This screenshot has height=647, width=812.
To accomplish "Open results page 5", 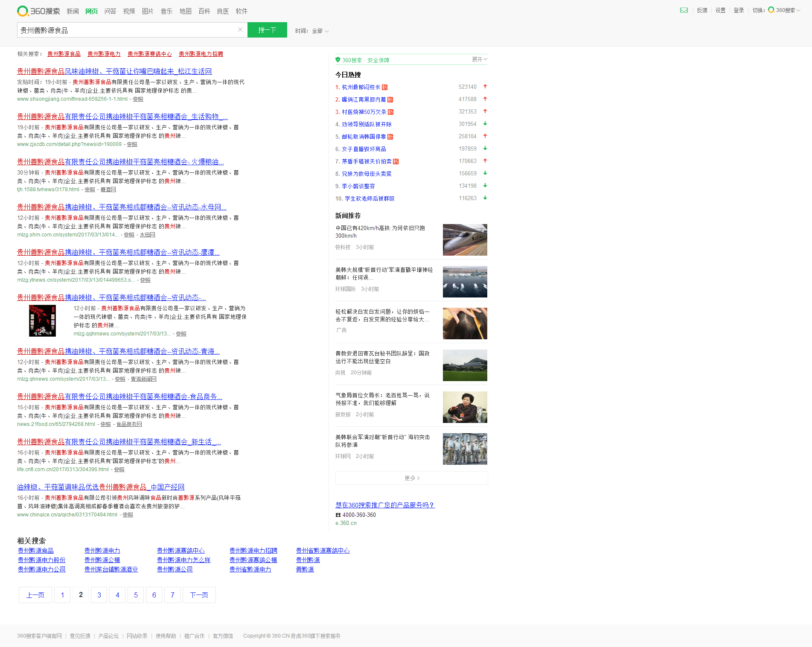I will pyautogui.click(x=136, y=595).
